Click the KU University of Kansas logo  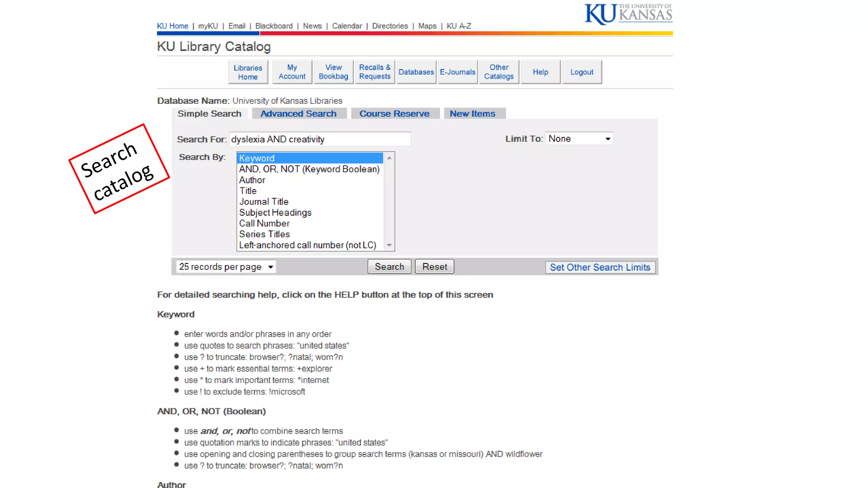pyautogui.click(x=628, y=14)
